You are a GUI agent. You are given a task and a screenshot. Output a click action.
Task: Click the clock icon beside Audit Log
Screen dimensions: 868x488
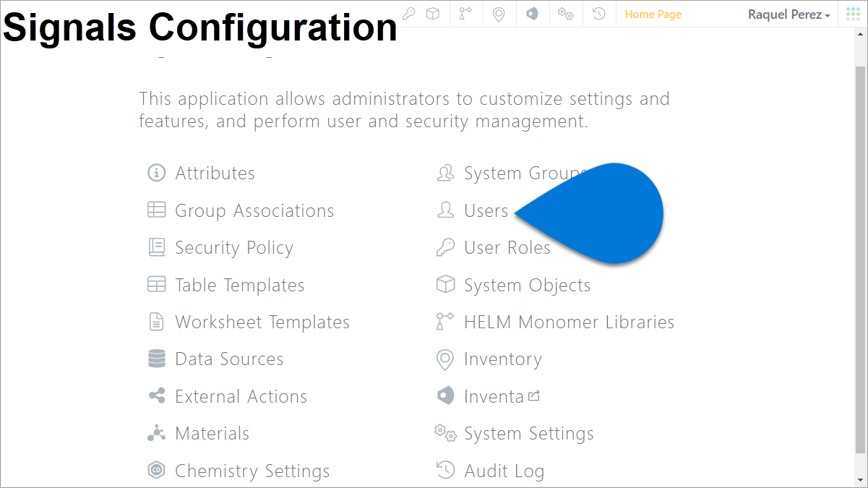point(445,471)
